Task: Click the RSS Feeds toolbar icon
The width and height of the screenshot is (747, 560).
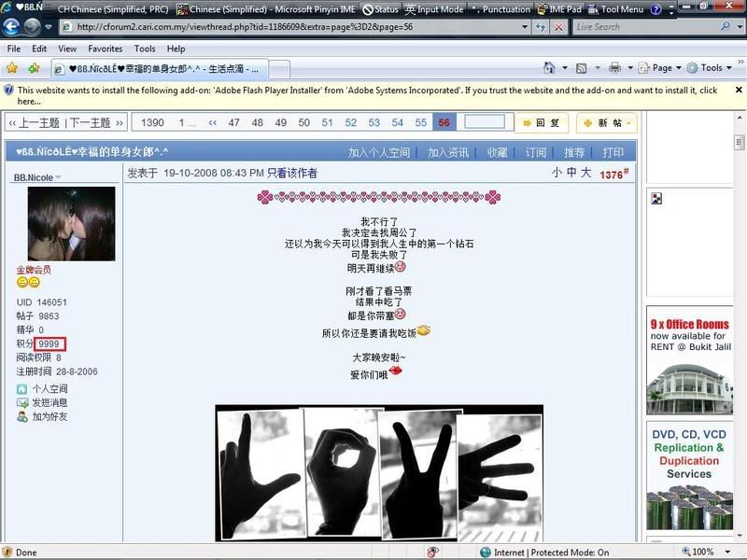Action: [x=581, y=68]
